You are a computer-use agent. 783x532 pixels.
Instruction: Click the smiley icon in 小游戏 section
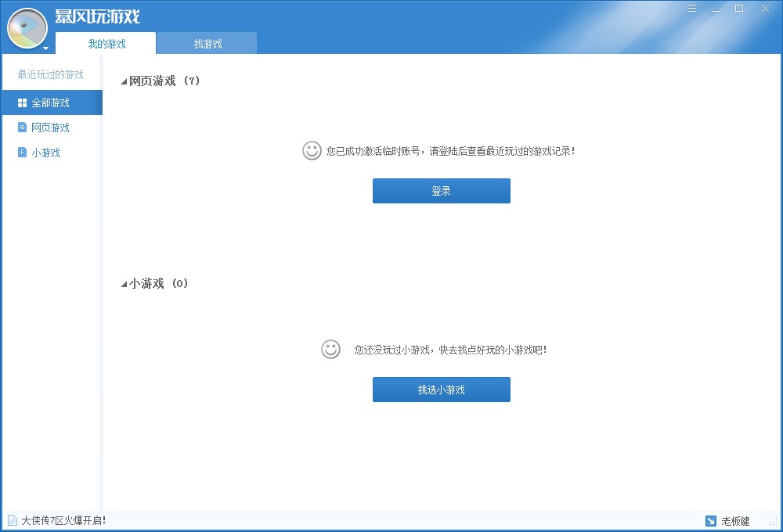tap(331, 349)
